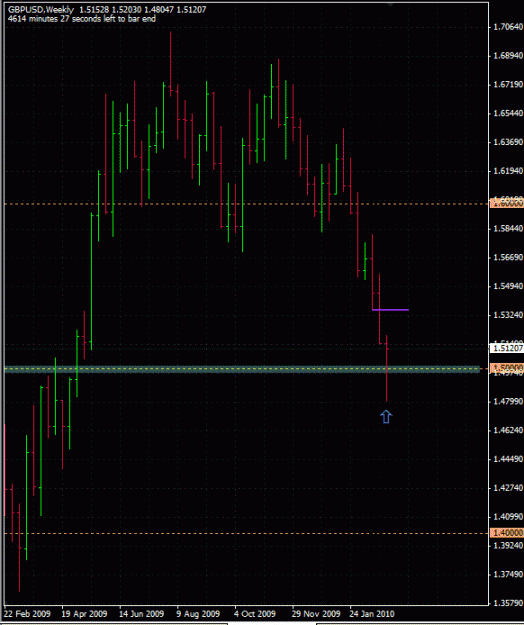Click the 1.56690 price scale value
The width and height of the screenshot is (524, 625).
508,257
